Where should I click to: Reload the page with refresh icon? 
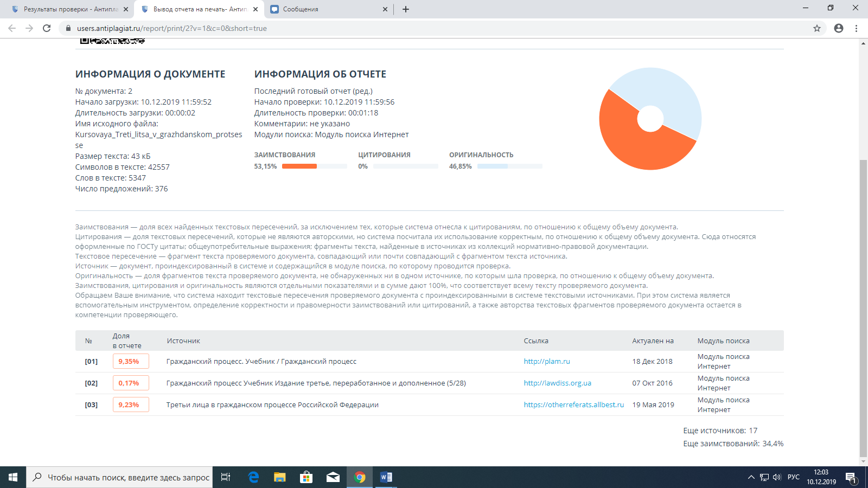[x=47, y=28]
